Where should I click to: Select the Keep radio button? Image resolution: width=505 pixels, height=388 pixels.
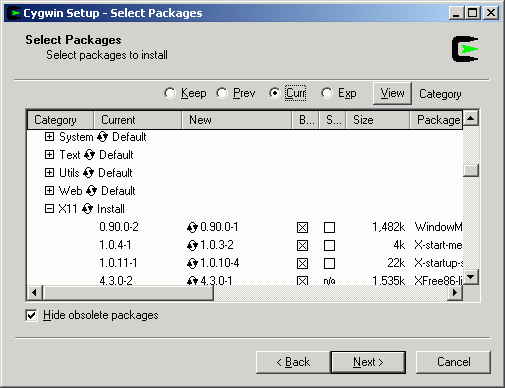point(170,93)
